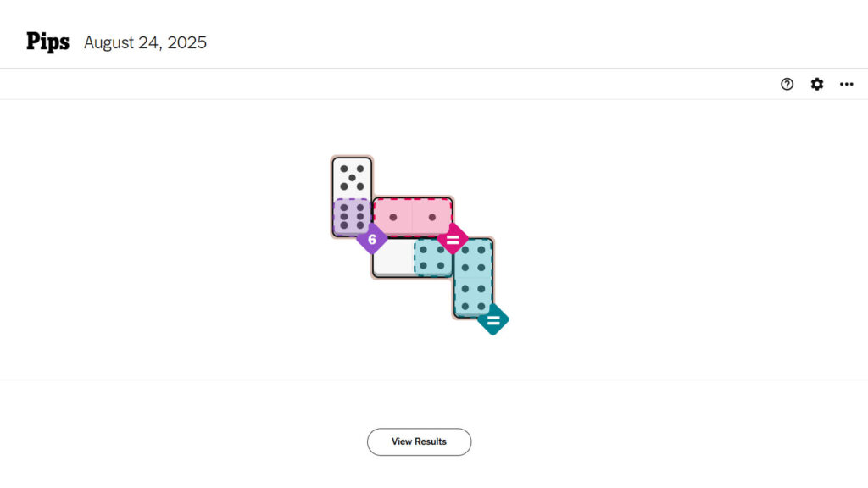The height and width of the screenshot is (488, 868).
Task: Open the three-dot more options menu
Action: click(x=846, y=84)
